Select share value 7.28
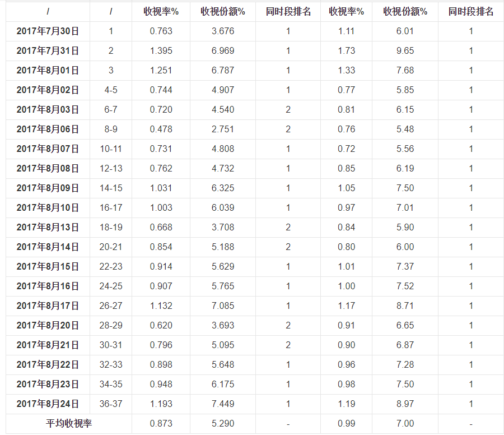Screen dimensions: 504x435 tap(405, 365)
